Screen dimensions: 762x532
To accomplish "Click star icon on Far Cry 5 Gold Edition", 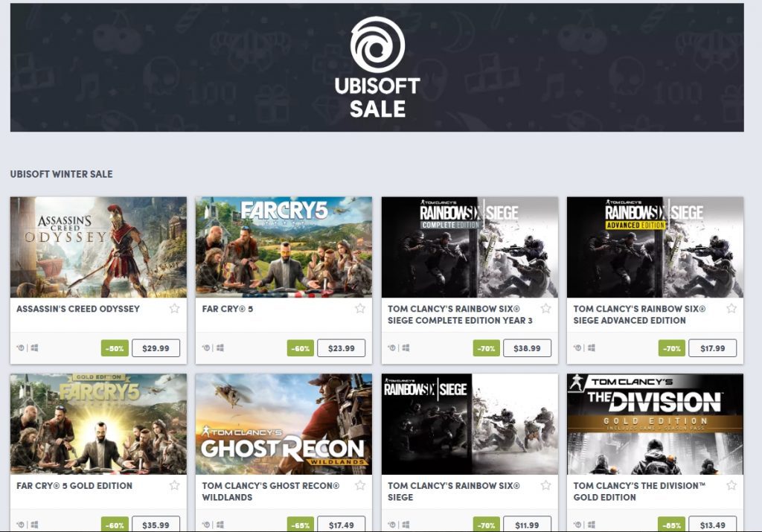I will pos(174,485).
